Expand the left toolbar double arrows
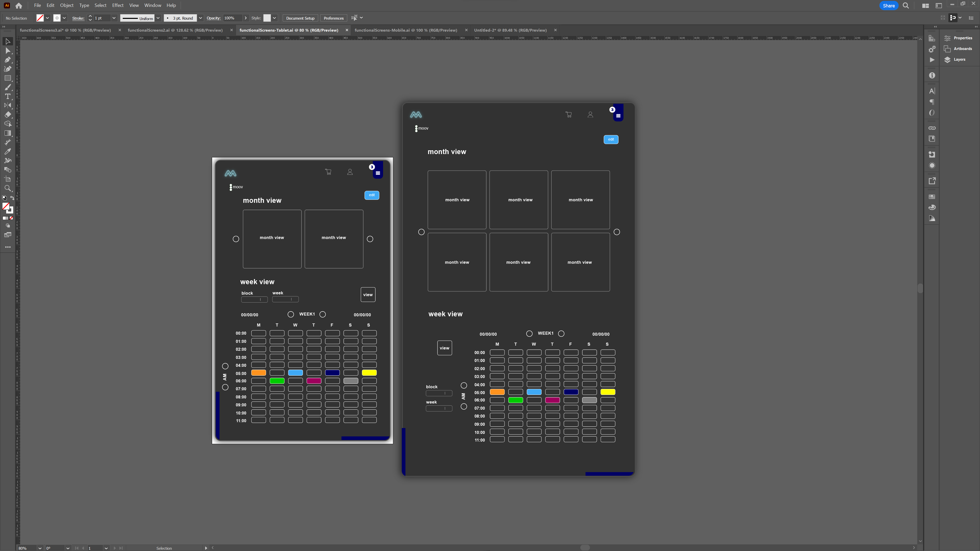 [4, 27]
